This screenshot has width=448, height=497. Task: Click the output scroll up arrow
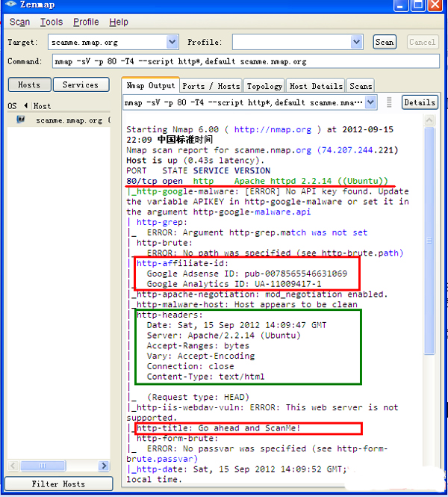(429, 120)
